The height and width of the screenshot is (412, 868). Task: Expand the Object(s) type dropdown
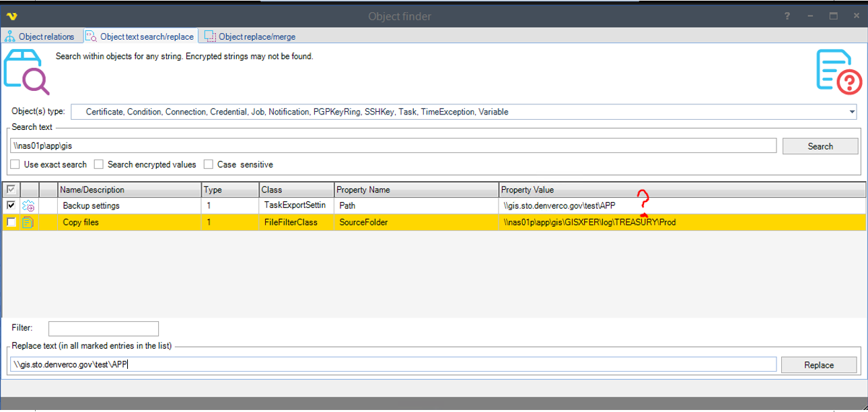coord(852,112)
